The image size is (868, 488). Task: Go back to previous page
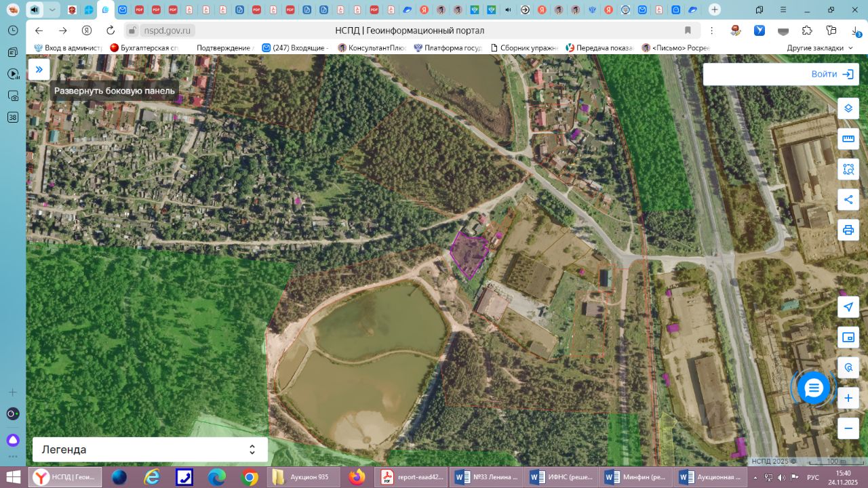click(39, 30)
